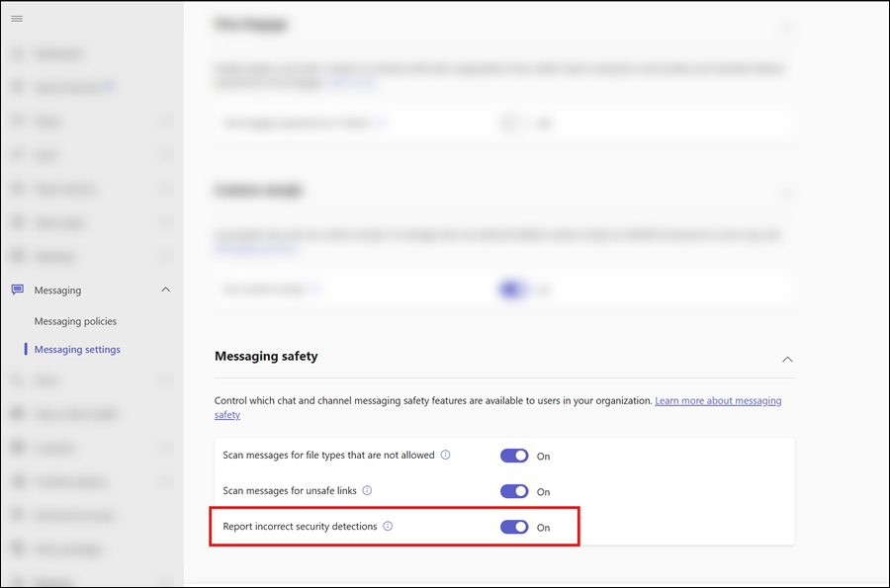
Task: Open Messaging policies page
Action: coord(75,321)
